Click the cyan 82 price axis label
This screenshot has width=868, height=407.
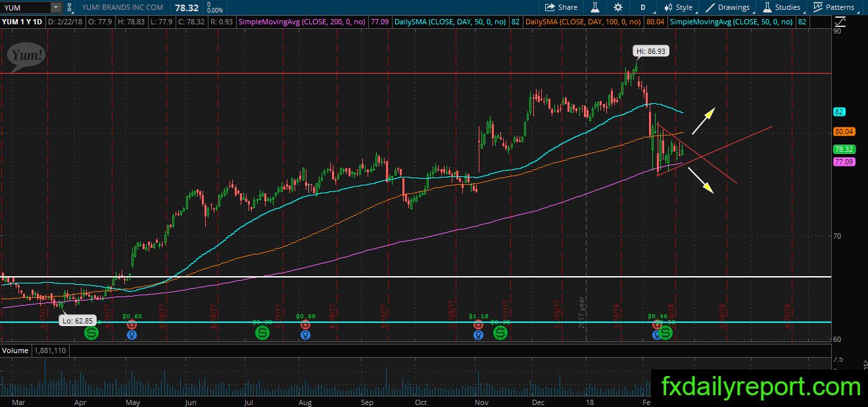coord(838,112)
